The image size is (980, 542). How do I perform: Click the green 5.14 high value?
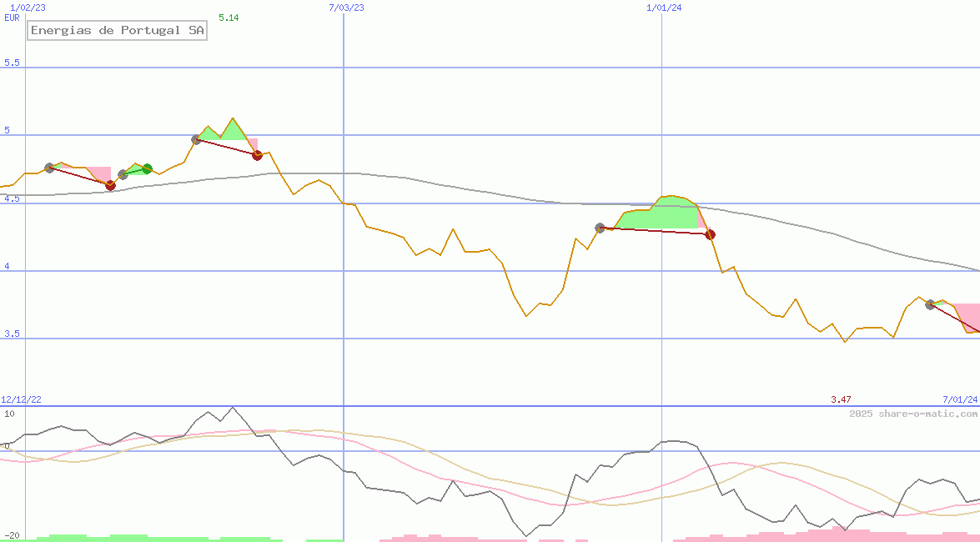coord(228,18)
